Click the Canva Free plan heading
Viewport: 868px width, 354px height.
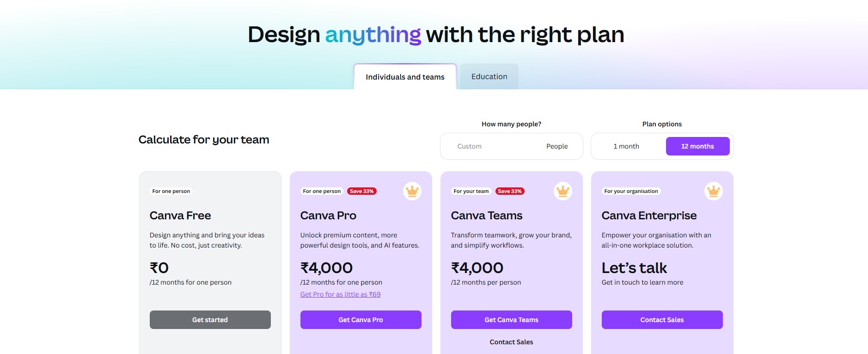click(180, 216)
